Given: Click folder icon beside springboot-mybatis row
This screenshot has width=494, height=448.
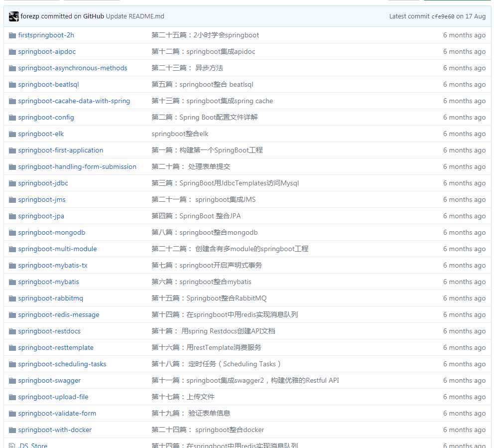Looking at the screenshot, I should click(12, 282).
